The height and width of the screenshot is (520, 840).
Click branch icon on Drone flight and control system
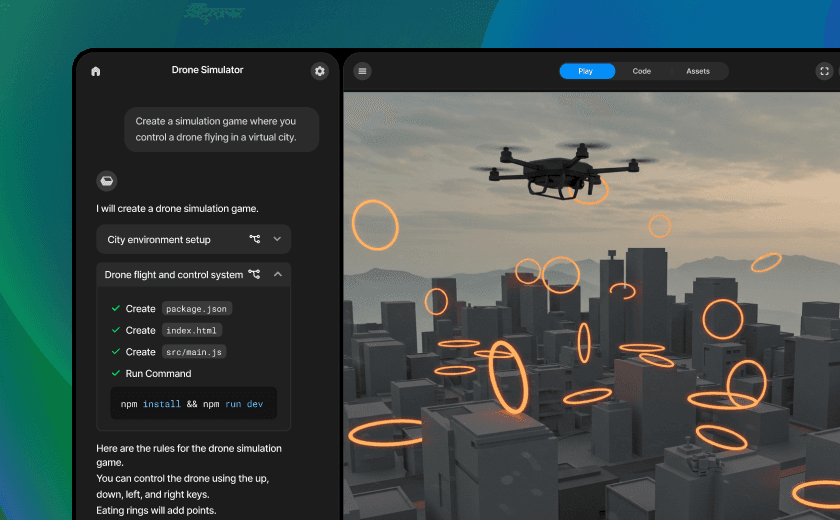pyautogui.click(x=254, y=274)
